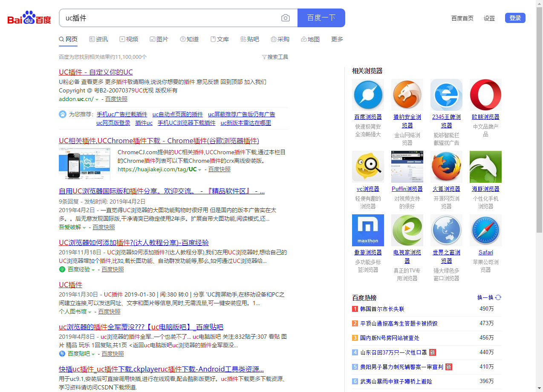Switch to 知道 tab
This screenshot has width=543, height=392.
[189, 39]
